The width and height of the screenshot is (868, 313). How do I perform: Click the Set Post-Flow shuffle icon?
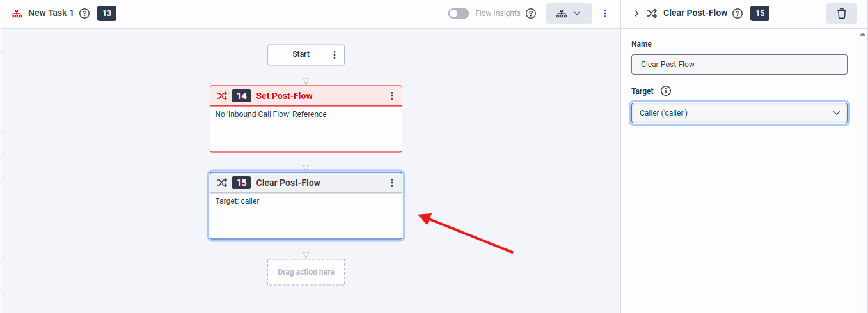[221, 96]
